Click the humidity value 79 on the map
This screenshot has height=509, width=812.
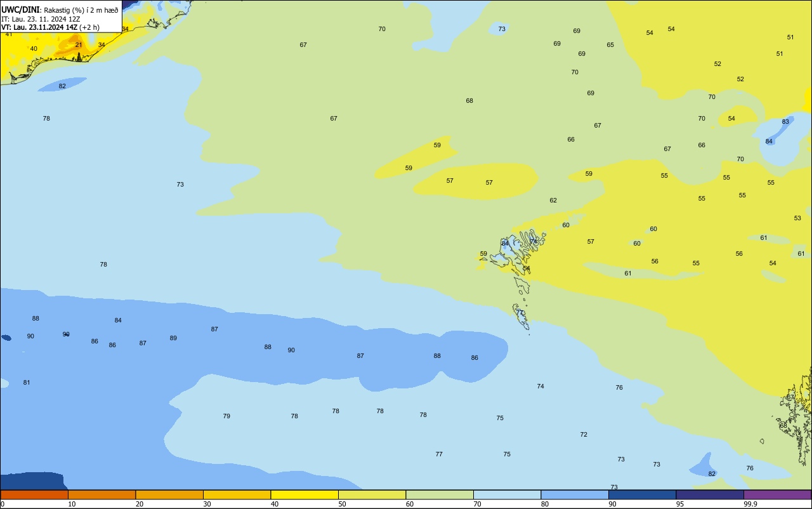[226, 416]
